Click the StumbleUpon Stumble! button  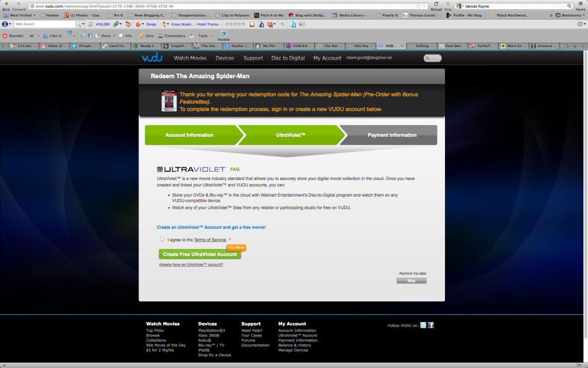coord(13,36)
